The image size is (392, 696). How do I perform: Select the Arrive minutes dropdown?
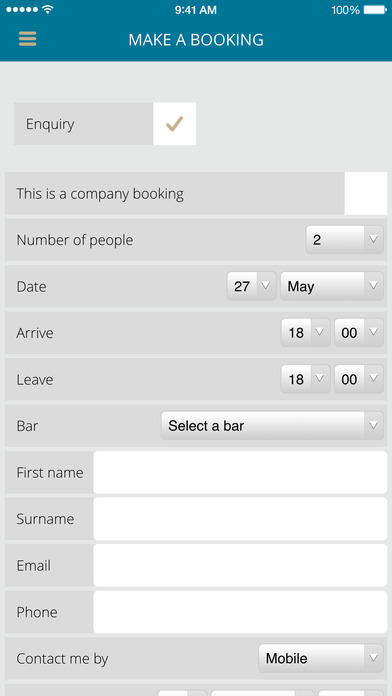[x=359, y=332]
